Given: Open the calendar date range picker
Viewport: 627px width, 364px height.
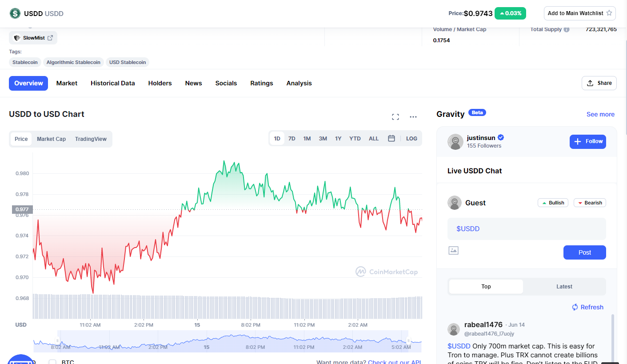Looking at the screenshot, I should coord(391,138).
